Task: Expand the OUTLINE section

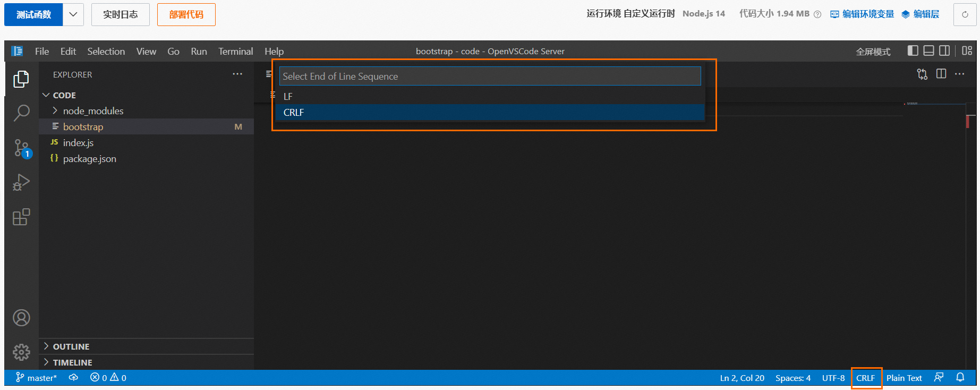Action: pos(146,346)
